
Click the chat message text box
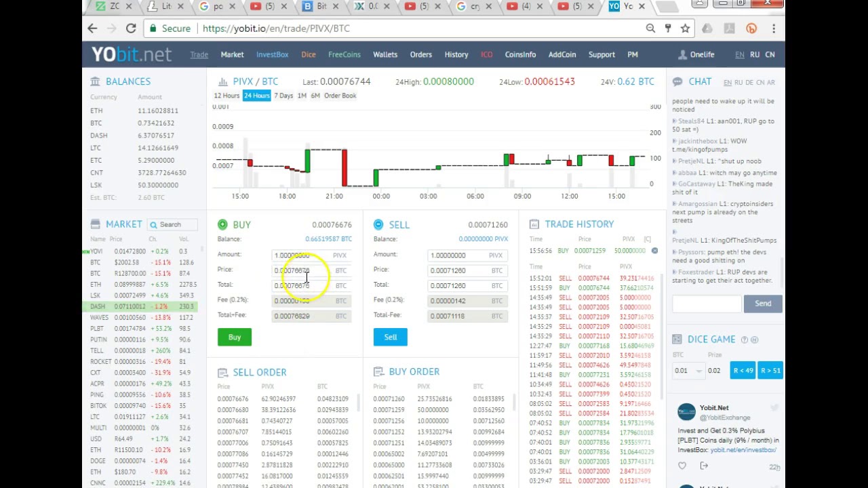(x=707, y=304)
